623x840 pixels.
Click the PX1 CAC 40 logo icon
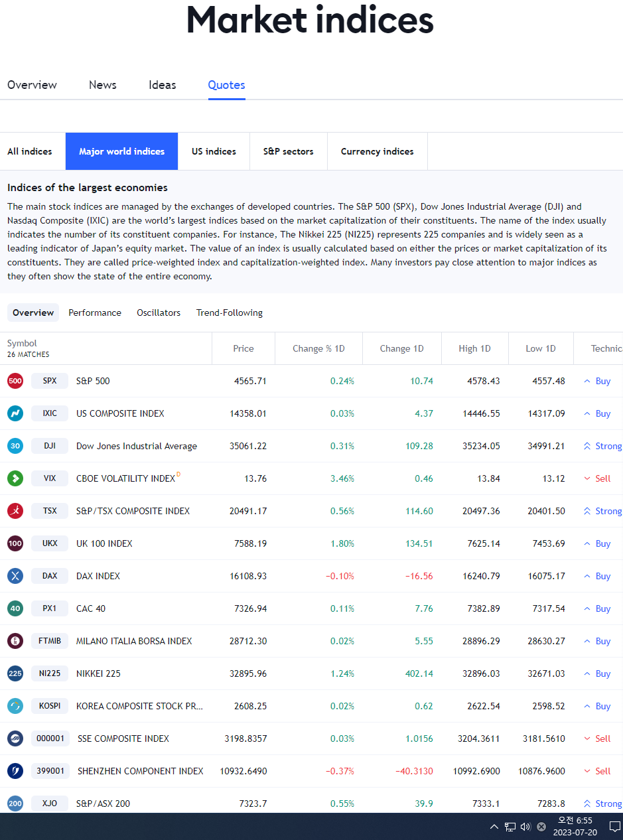pyautogui.click(x=15, y=608)
